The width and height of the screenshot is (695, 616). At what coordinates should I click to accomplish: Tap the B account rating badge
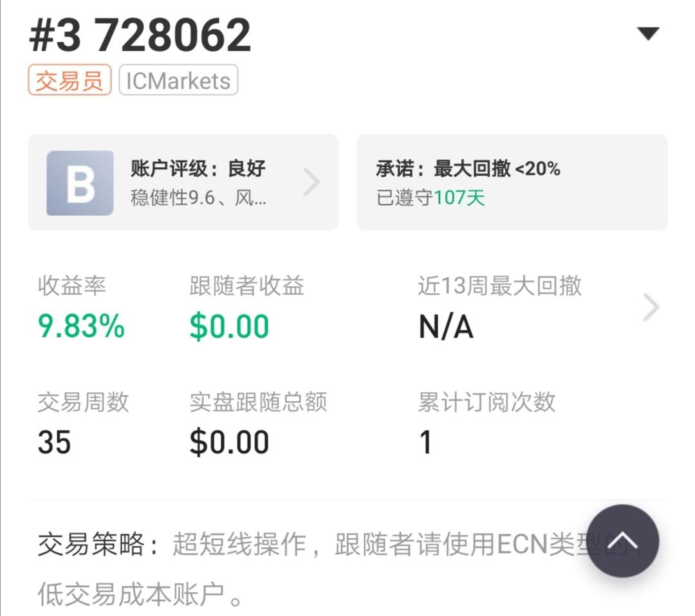point(80,183)
